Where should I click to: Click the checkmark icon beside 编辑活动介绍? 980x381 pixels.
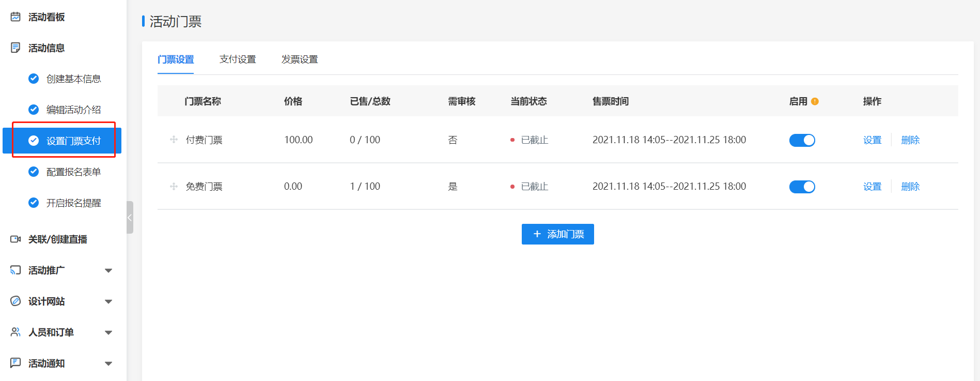tap(34, 110)
